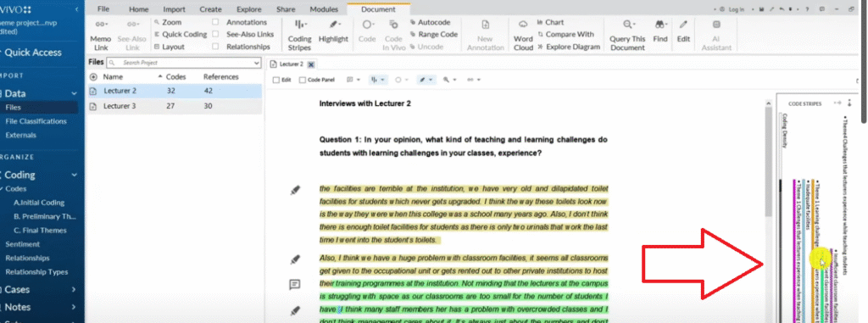Screen dimensions: 868x323
Task: Open the File menu
Action: pos(103,9)
